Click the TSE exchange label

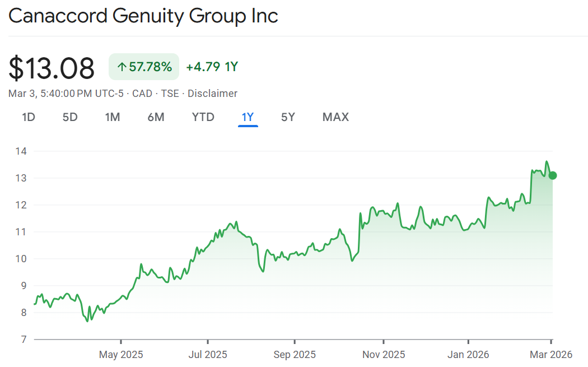(170, 94)
